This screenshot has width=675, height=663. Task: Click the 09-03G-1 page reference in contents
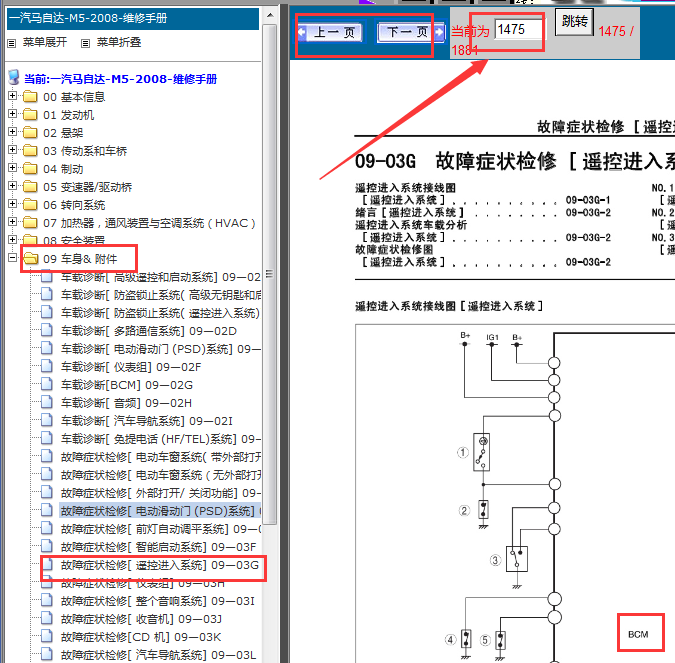point(588,200)
